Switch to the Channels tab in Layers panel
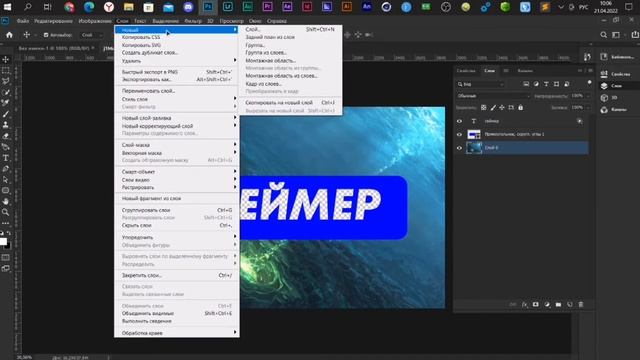Screen dimensions: 640x360 [x=525, y=71]
